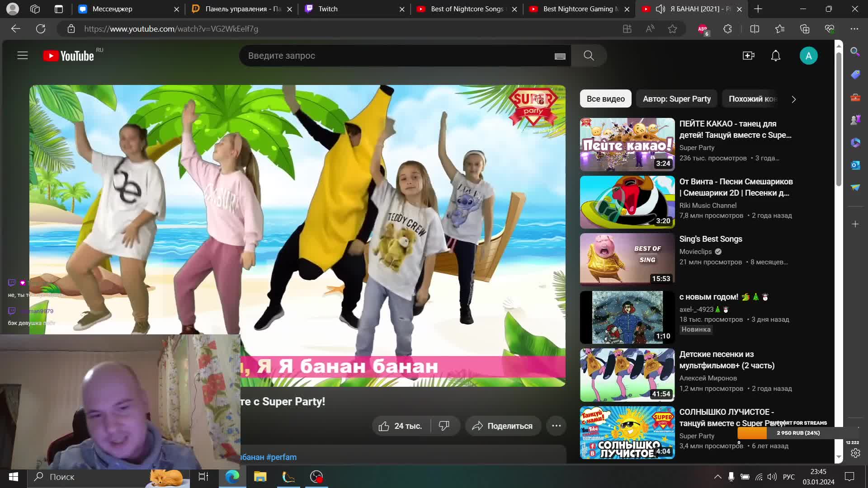Switch to Best of Nightcore Songs tab
This screenshot has width=868, height=488.
pos(467,9)
